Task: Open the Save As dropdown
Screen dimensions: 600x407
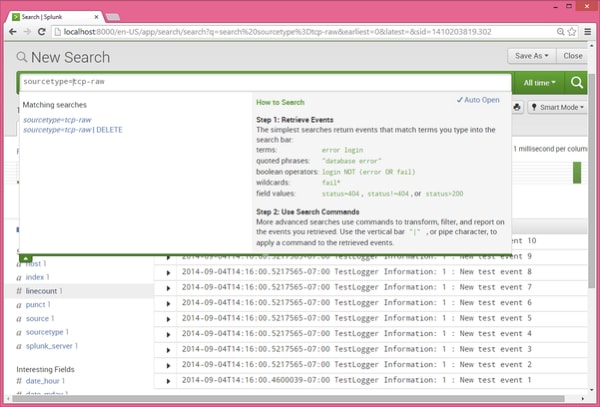Action: point(531,56)
